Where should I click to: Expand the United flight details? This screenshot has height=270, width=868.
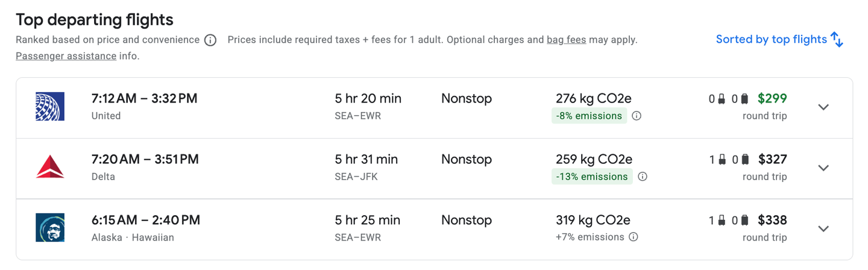click(x=823, y=107)
